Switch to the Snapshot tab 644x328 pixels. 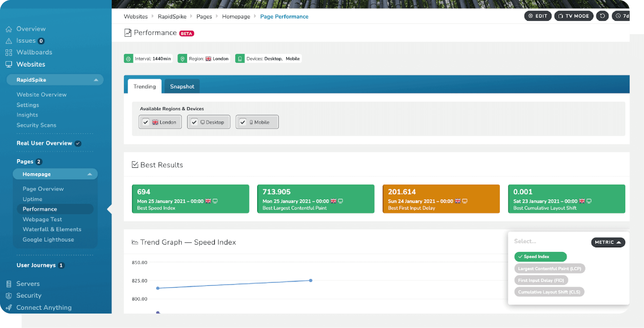(x=182, y=86)
